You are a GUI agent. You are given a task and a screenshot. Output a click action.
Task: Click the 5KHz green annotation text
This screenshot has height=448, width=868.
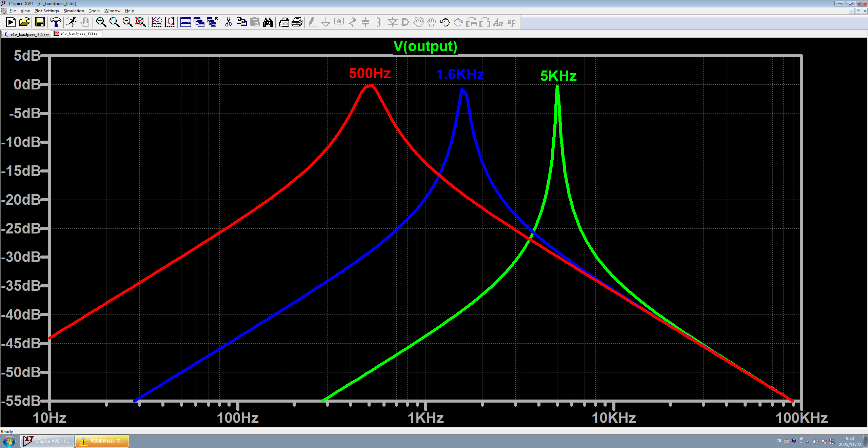point(558,76)
